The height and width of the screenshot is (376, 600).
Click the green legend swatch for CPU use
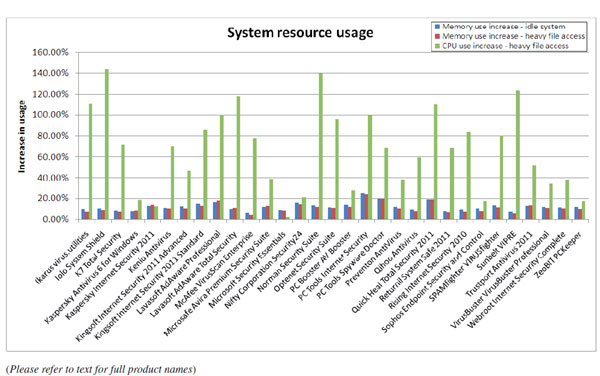pyautogui.click(x=437, y=46)
